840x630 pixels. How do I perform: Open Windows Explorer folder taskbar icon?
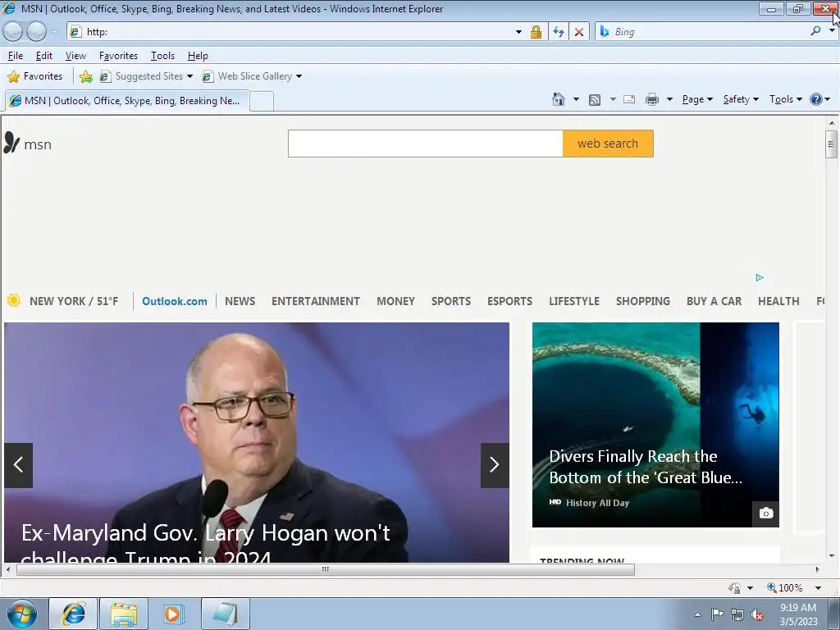125,614
